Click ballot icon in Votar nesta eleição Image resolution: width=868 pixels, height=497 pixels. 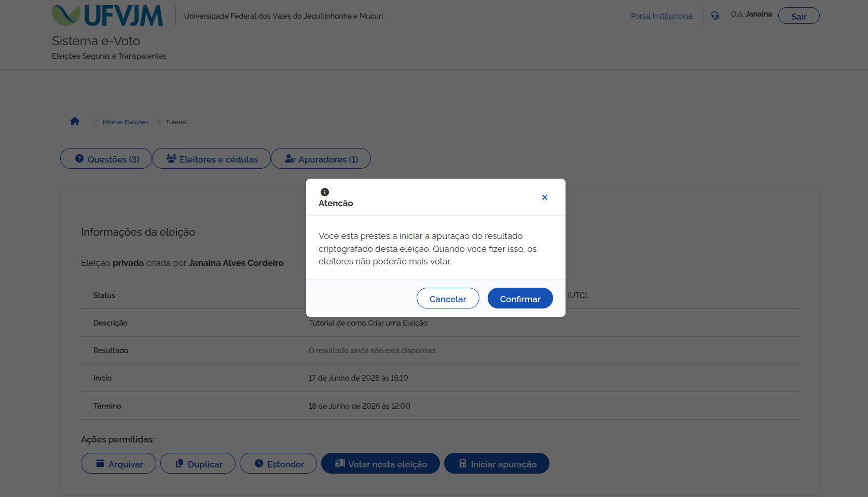340,463
